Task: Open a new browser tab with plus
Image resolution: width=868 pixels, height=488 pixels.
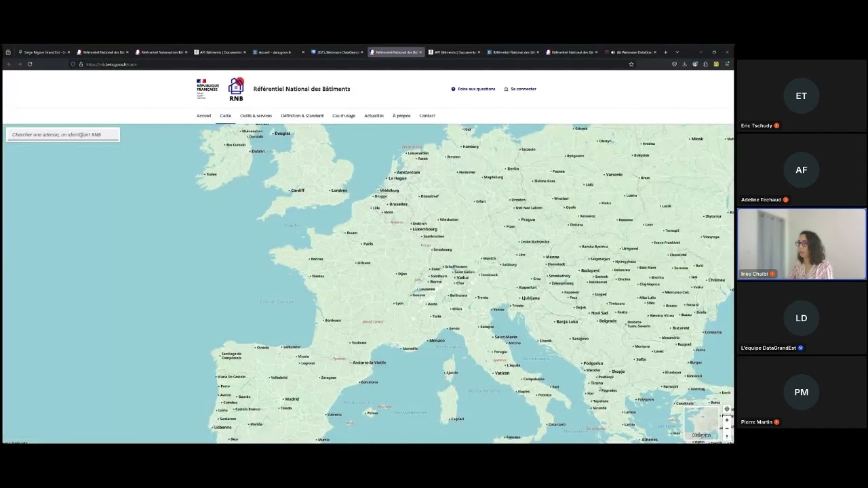Action: (665, 52)
